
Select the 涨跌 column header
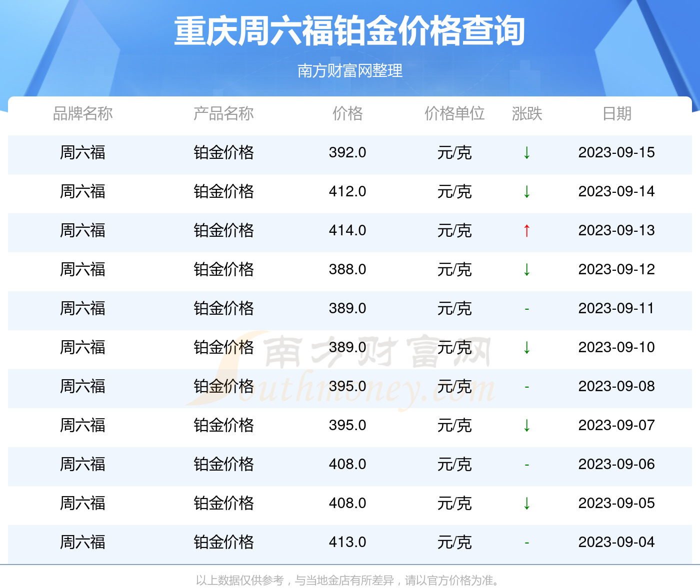click(x=527, y=113)
